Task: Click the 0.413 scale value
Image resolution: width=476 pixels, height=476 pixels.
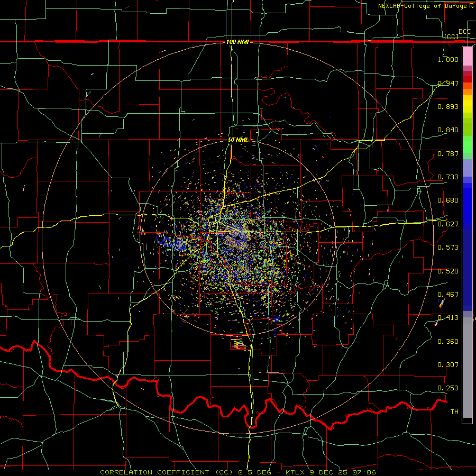Action: coord(448,318)
